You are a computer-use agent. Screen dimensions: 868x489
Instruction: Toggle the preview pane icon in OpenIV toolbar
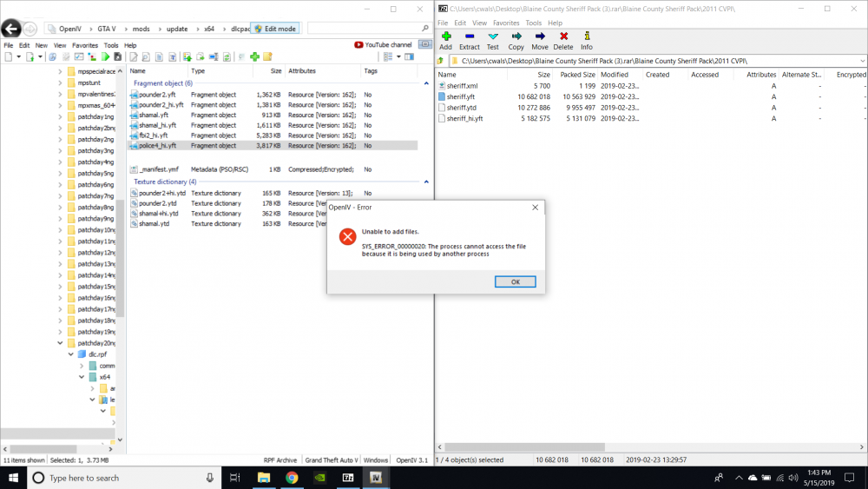[x=409, y=57]
